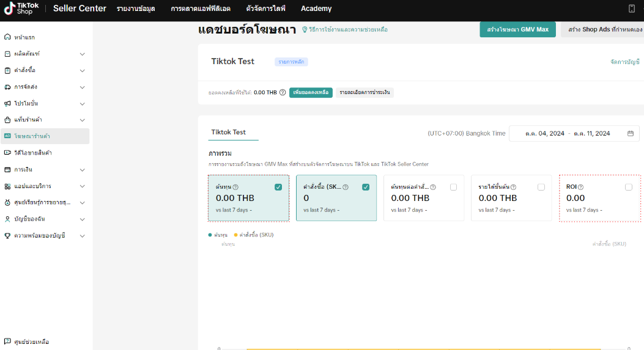644x350 pixels.
Task: Select the Tiktok Test tab
Action: [228, 133]
